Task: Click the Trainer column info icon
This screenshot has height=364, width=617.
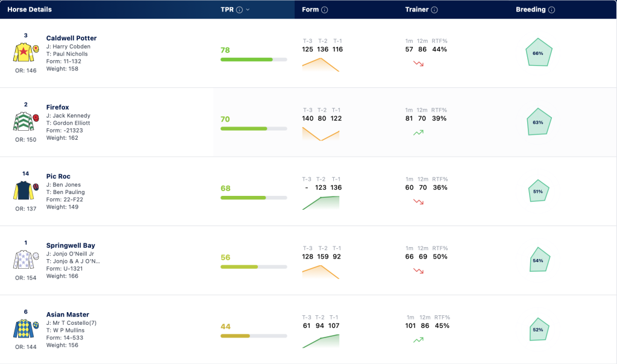Action: [x=434, y=10]
